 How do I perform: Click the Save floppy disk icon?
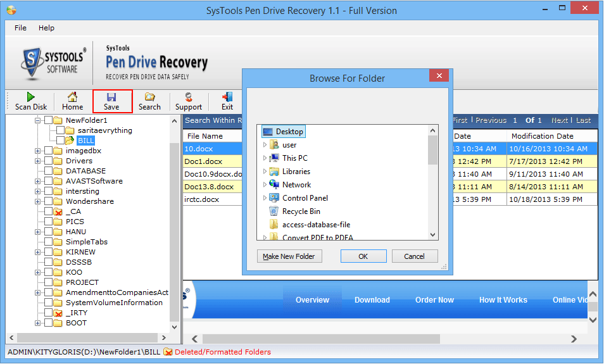tap(111, 97)
